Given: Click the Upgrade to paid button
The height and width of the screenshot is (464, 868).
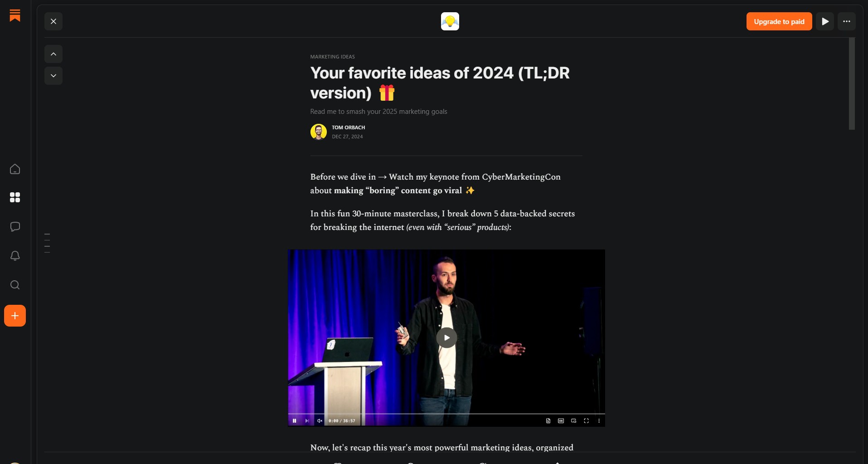Looking at the screenshot, I should pyautogui.click(x=779, y=21).
